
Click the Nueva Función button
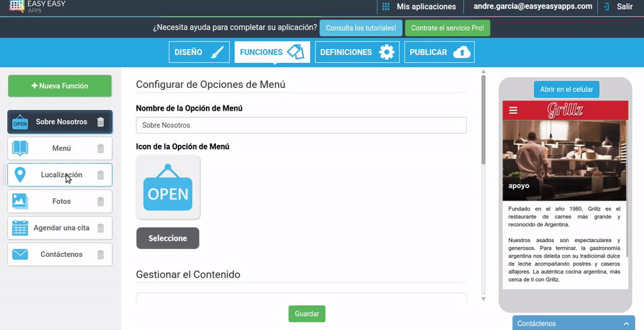pos(60,86)
